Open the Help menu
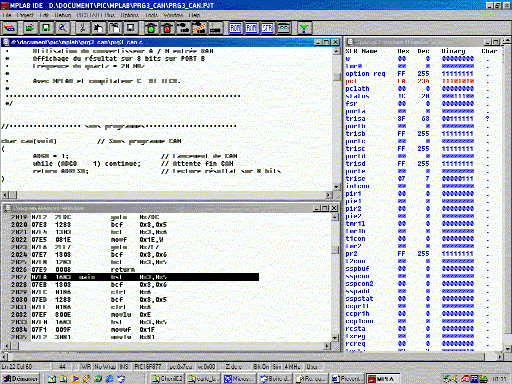The width and height of the screenshot is (512, 384). click(x=194, y=15)
